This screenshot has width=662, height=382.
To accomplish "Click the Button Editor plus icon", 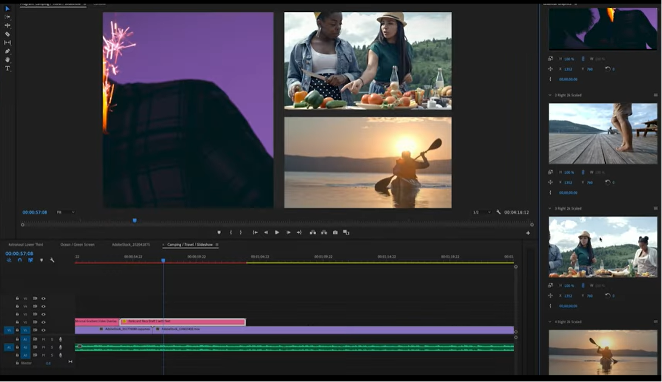I will 528,233.
